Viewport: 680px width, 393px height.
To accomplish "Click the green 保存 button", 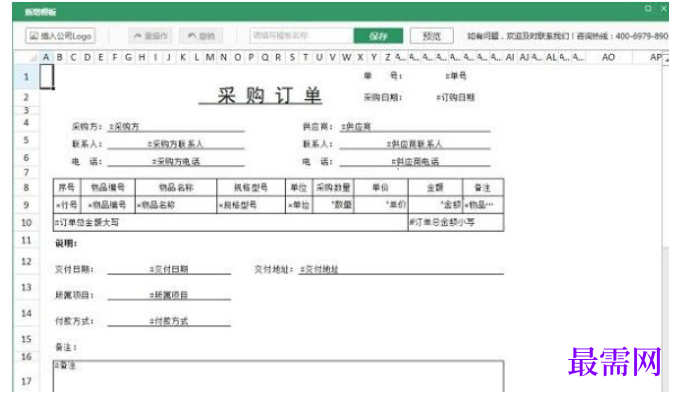I will click(x=378, y=36).
